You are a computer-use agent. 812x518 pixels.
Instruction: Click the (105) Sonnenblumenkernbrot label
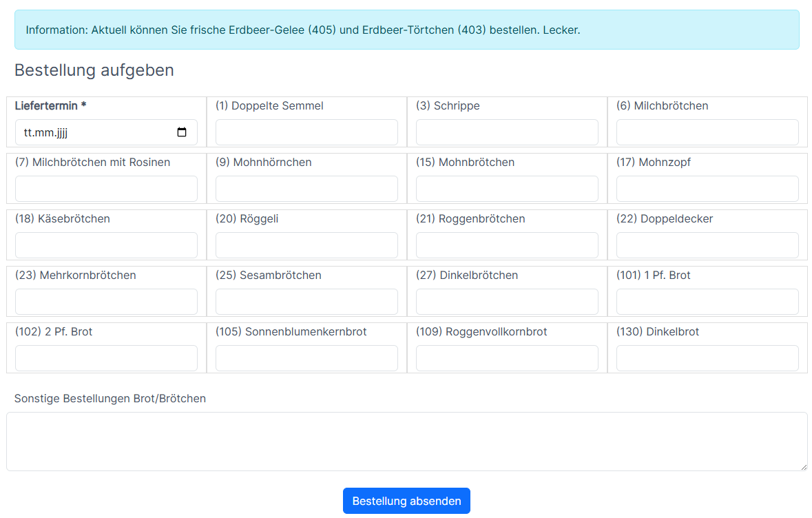[291, 331]
